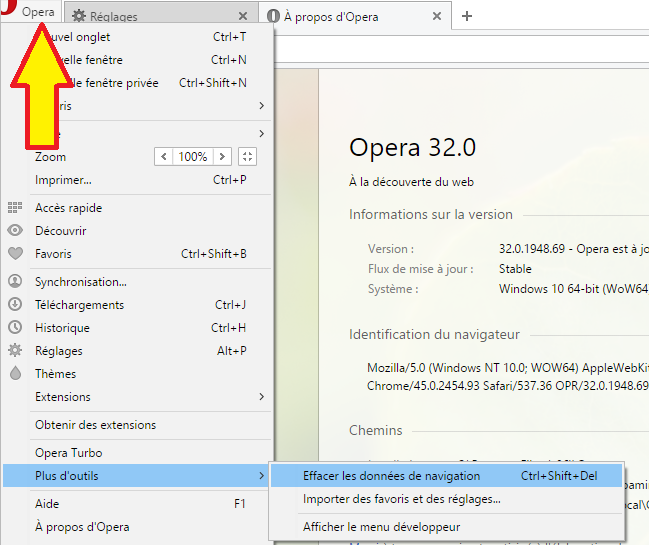
Task: Click the Historique clock icon
Action: (x=15, y=327)
